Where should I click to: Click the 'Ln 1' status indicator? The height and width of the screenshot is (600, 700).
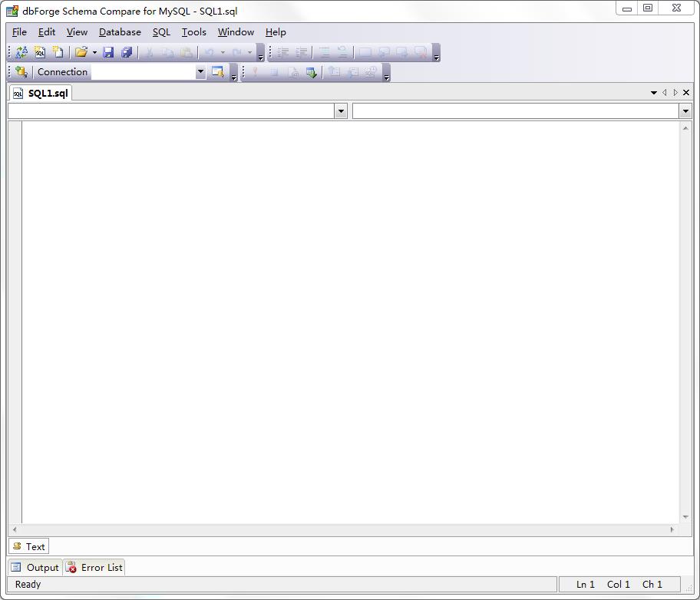point(586,584)
